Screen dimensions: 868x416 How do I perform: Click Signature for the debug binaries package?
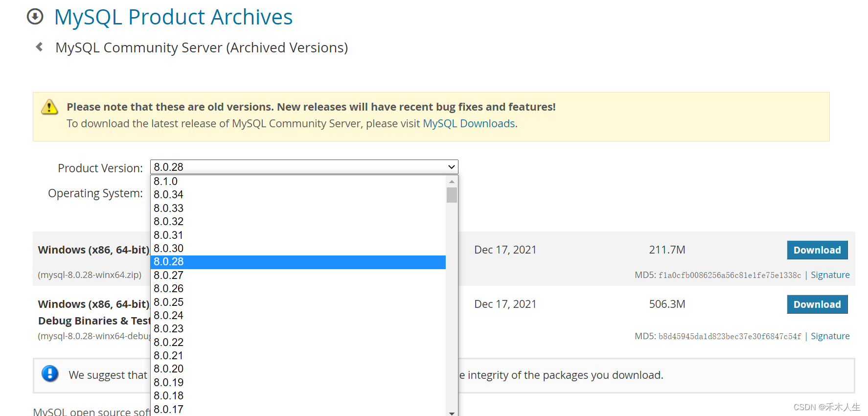pyautogui.click(x=830, y=336)
